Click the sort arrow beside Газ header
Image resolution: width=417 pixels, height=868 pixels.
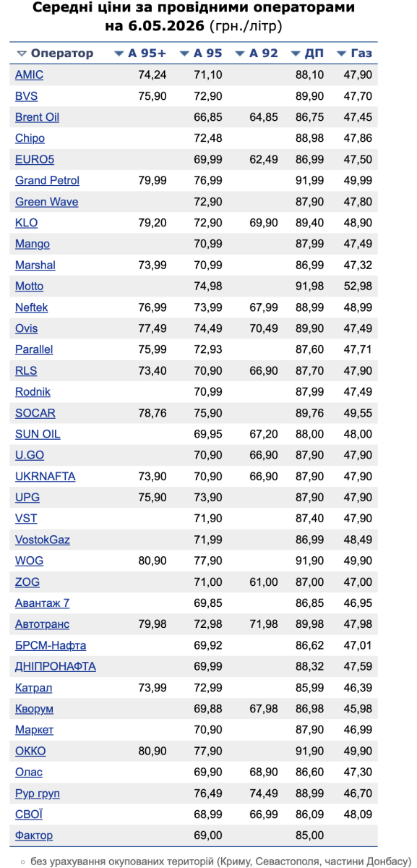(342, 54)
